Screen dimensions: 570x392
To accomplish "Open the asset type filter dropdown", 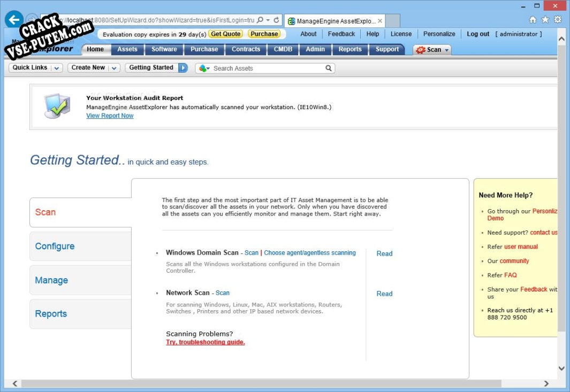I will coord(204,68).
